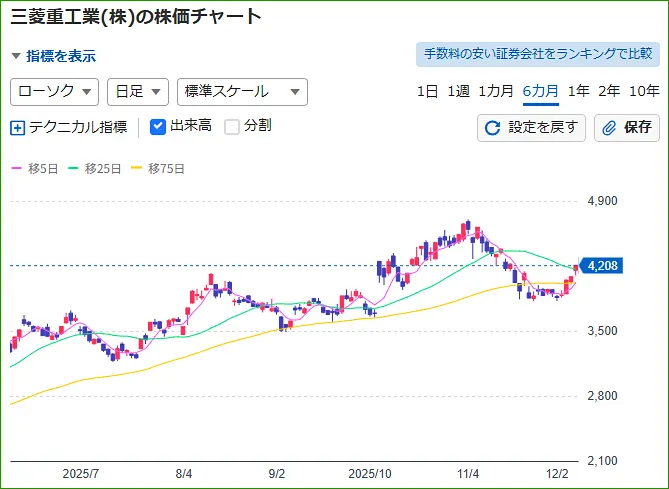Click the green 移25日 legend marker
The image size is (669, 489).
73,169
